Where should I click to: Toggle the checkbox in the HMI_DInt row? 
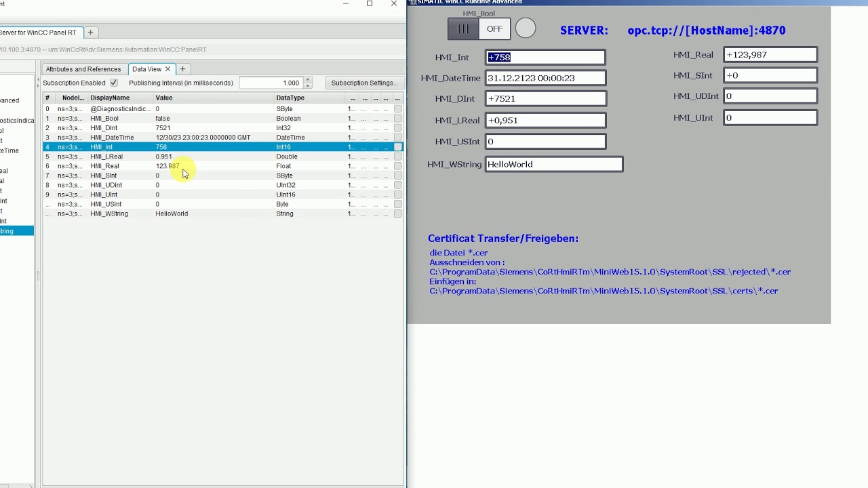coord(398,128)
